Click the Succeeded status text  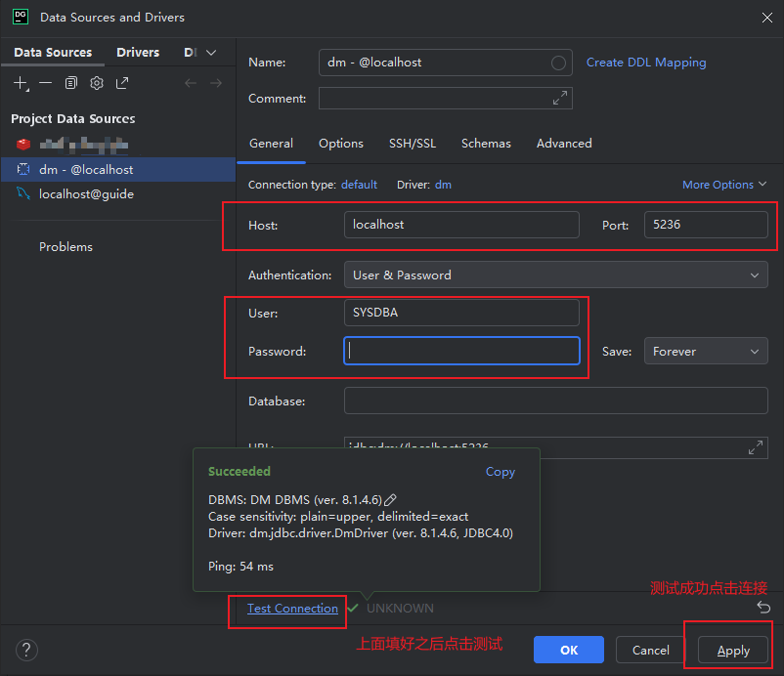coord(239,471)
